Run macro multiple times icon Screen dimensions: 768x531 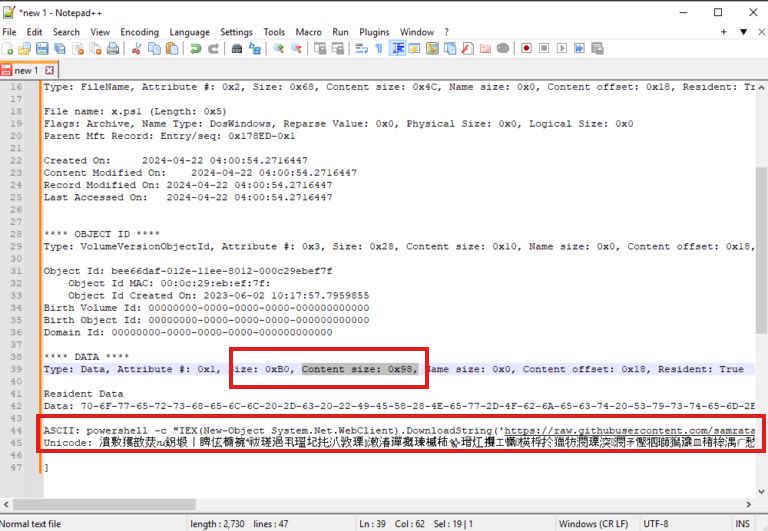click(x=579, y=48)
